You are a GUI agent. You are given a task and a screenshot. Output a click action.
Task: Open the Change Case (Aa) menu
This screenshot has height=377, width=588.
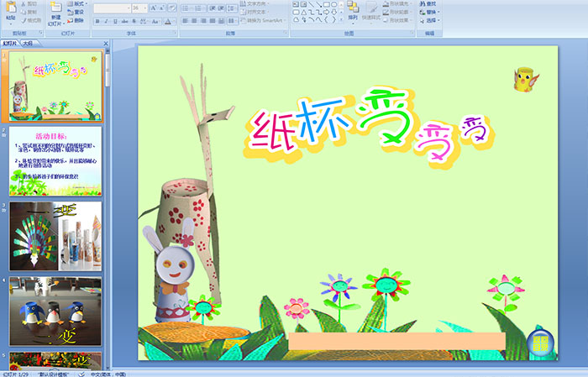pyautogui.click(x=155, y=21)
